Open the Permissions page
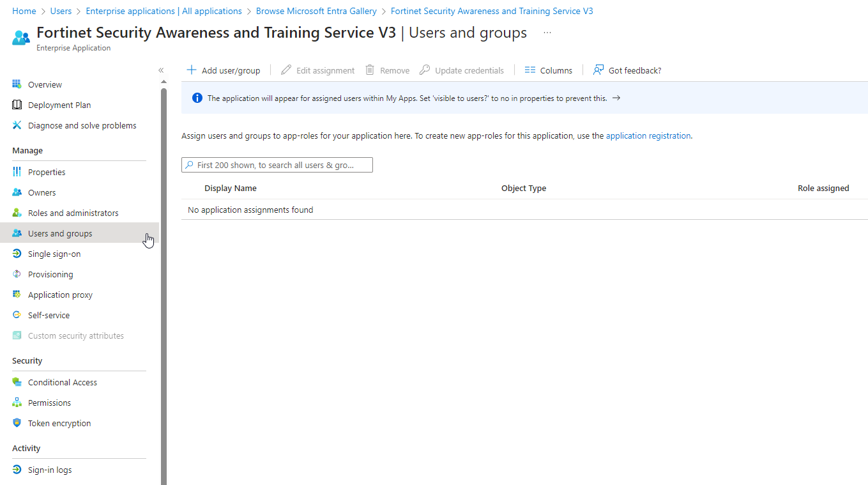868x485 pixels. 49,403
